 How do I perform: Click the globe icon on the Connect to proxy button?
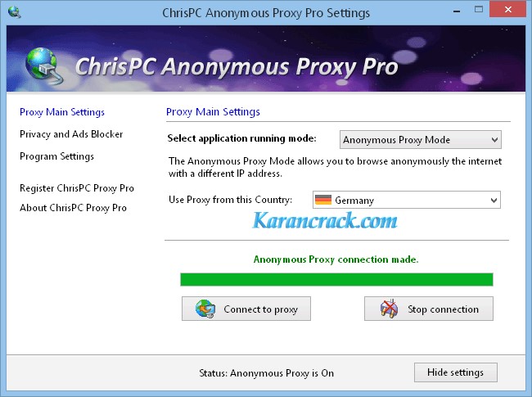click(x=205, y=309)
